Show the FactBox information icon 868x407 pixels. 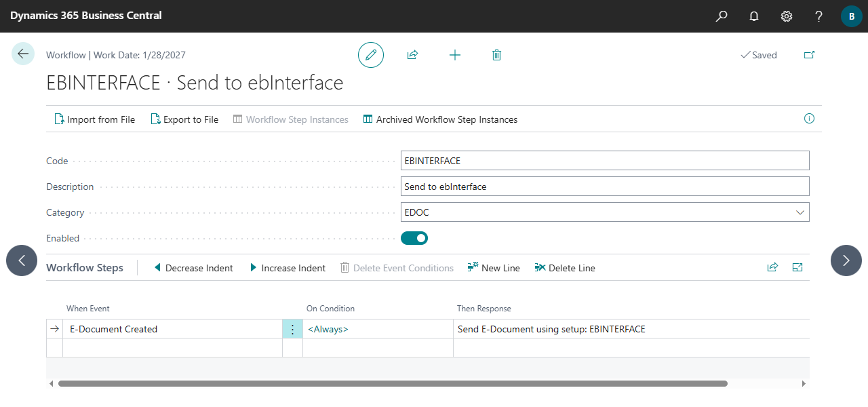pos(809,119)
